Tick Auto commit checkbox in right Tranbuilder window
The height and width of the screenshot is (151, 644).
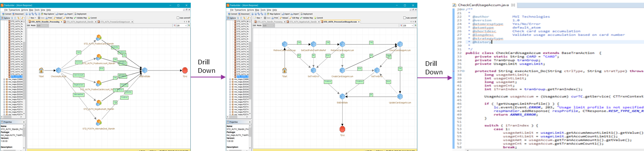click(404, 18)
